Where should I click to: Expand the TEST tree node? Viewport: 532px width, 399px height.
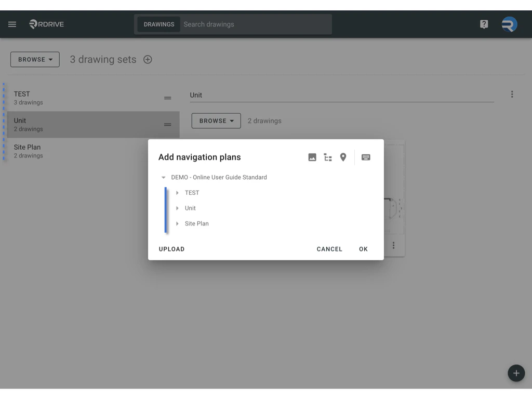(x=178, y=193)
